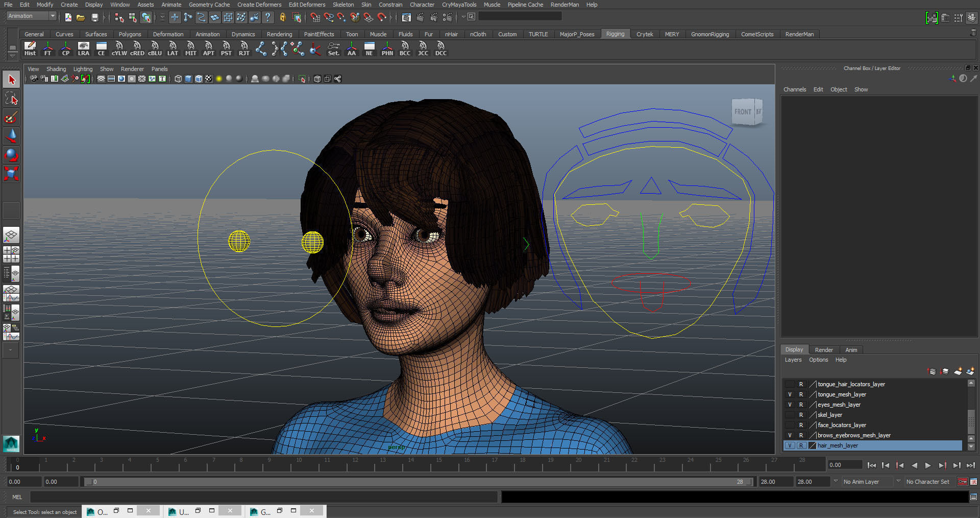The image size is (980, 518).
Task: Click the MEL command line input
Action: [263, 497]
